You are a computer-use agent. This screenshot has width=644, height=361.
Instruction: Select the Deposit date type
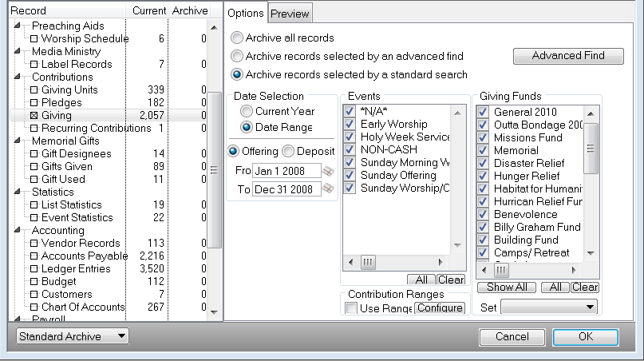288,151
